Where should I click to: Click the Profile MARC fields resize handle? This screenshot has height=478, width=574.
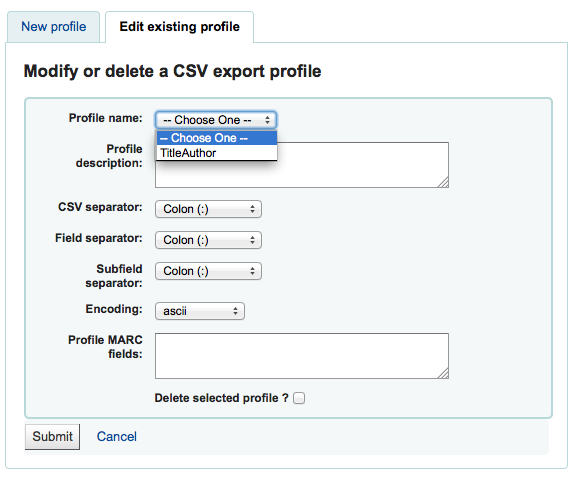[443, 373]
